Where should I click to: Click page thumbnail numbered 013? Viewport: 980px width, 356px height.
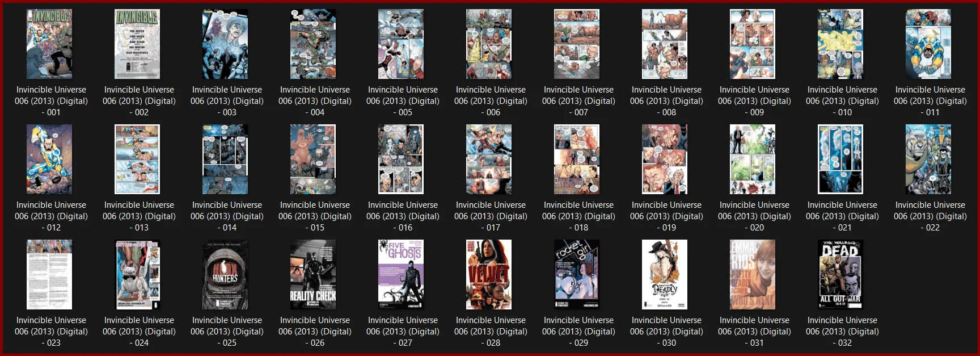[x=137, y=160]
